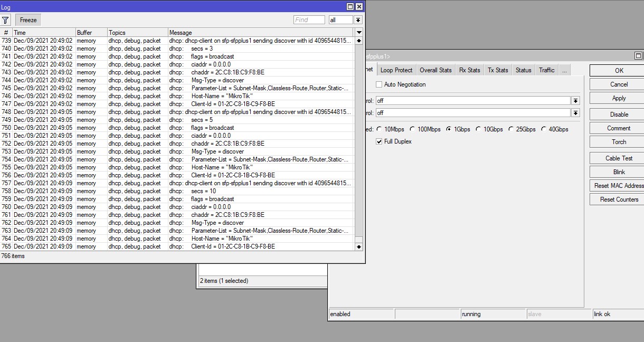Viewport: 644px width, 342px height.
Task: Open the Tx Stats tab
Action: pos(498,70)
